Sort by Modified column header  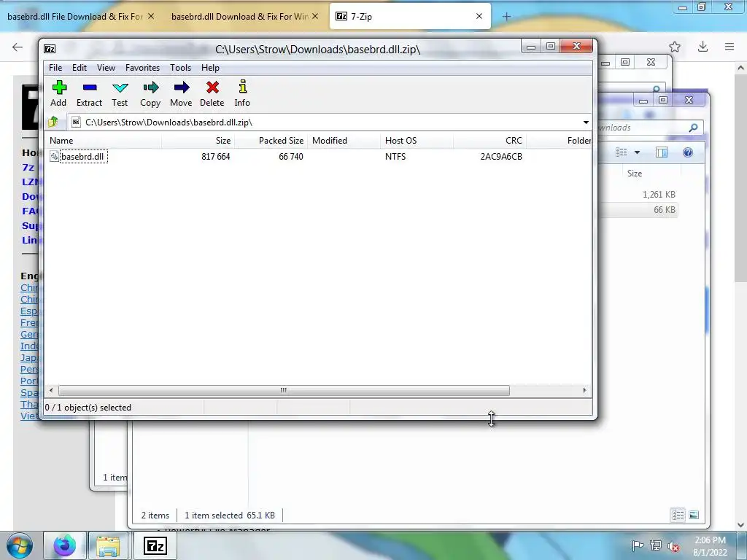pos(344,141)
